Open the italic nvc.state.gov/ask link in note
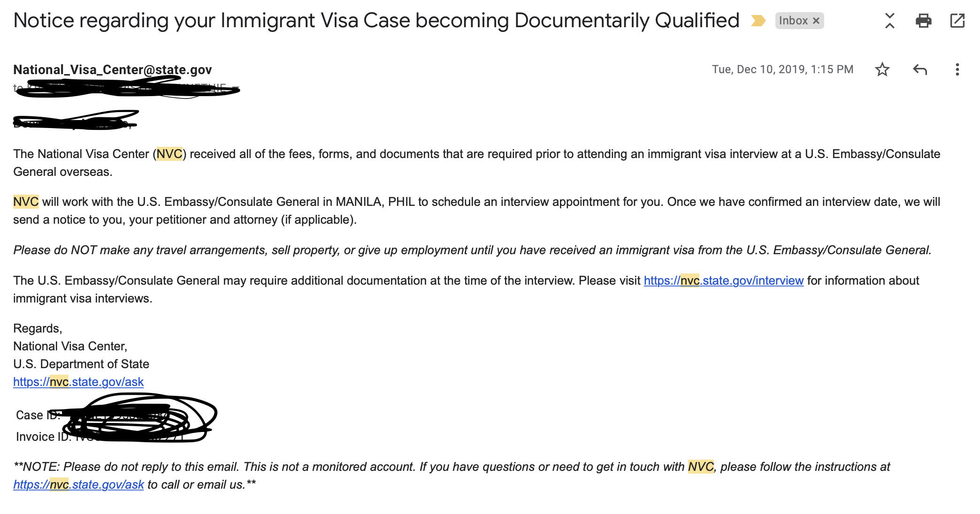 (x=78, y=484)
